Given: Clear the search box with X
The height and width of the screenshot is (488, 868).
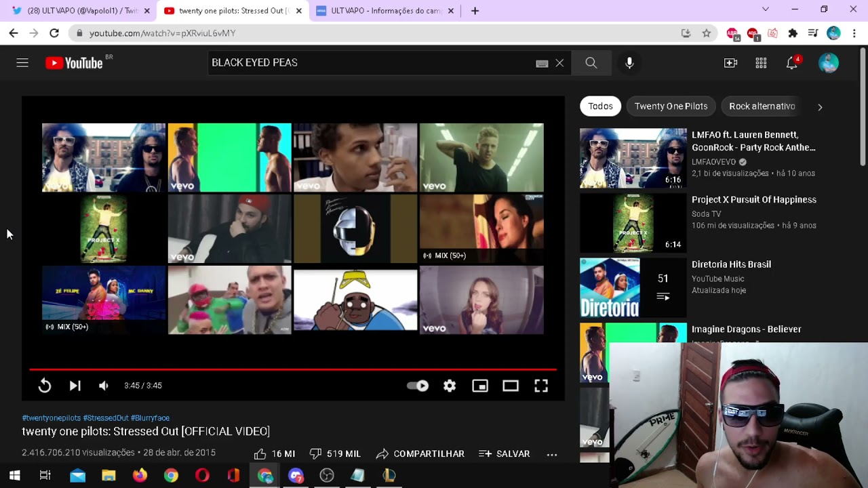Looking at the screenshot, I should point(559,63).
